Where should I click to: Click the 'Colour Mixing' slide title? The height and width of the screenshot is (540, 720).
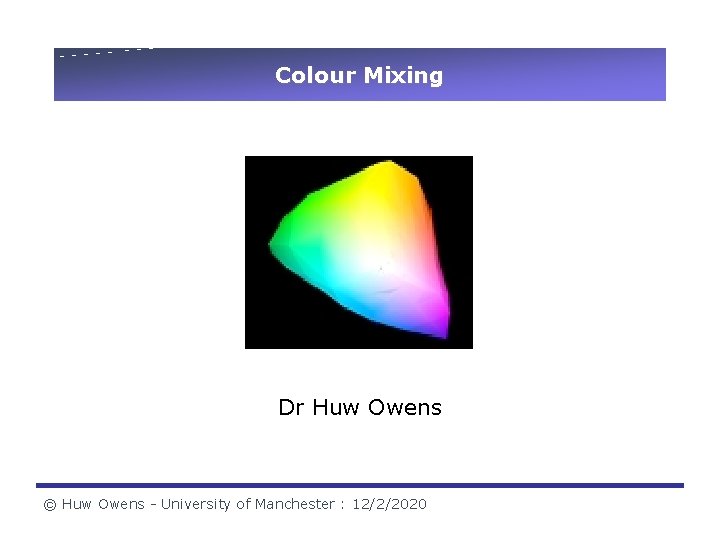click(359, 75)
